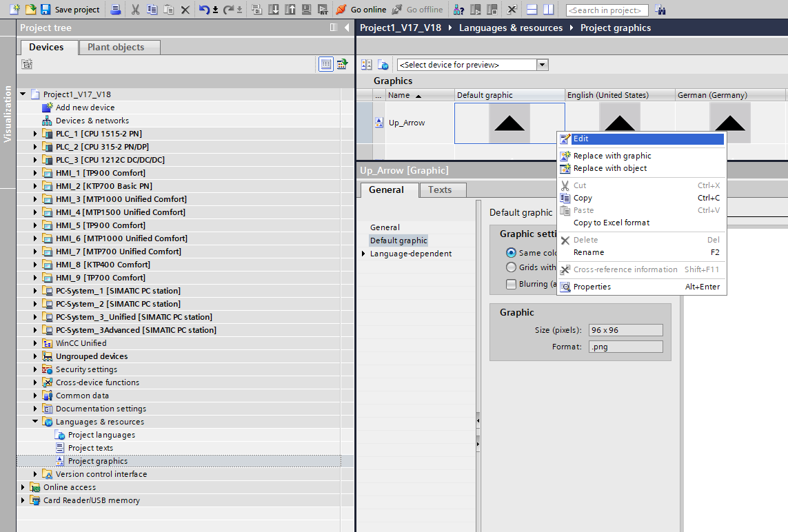Select the Grids with radio button

pyautogui.click(x=511, y=267)
